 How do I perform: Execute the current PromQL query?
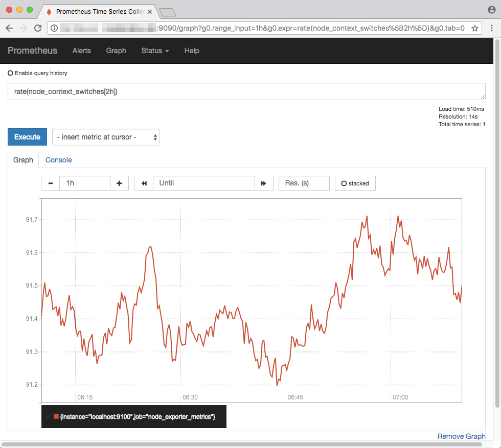(x=27, y=137)
